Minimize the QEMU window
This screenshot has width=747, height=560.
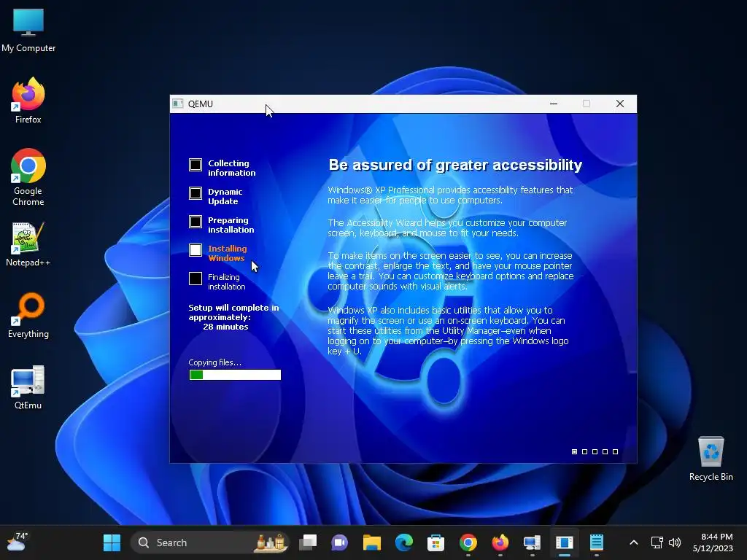pos(554,104)
